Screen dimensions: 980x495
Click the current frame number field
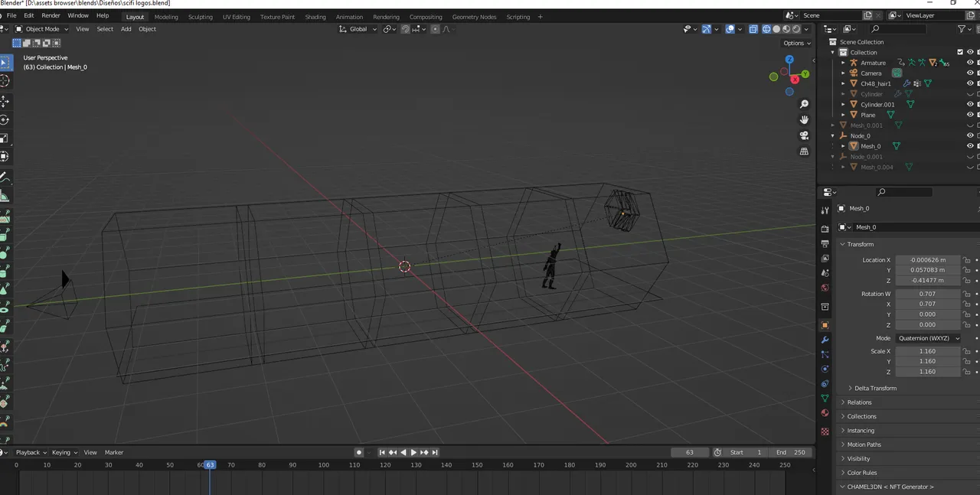[689, 452]
